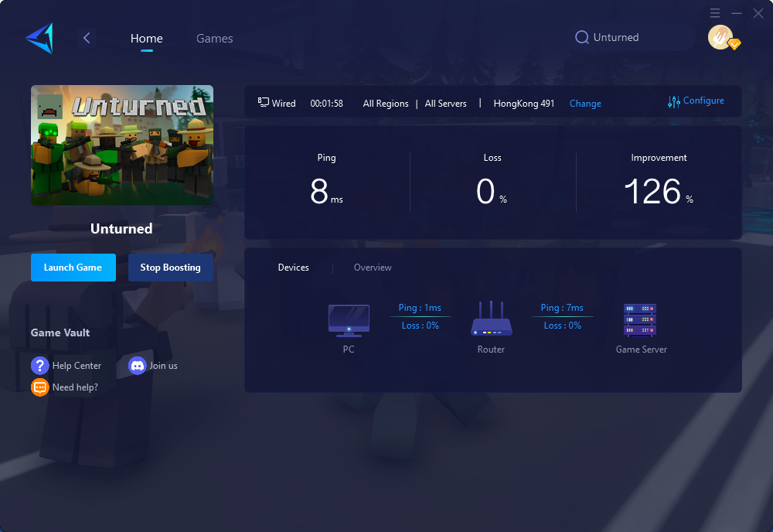
Task: Click the orange Need help chat icon
Action: (39, 387)
